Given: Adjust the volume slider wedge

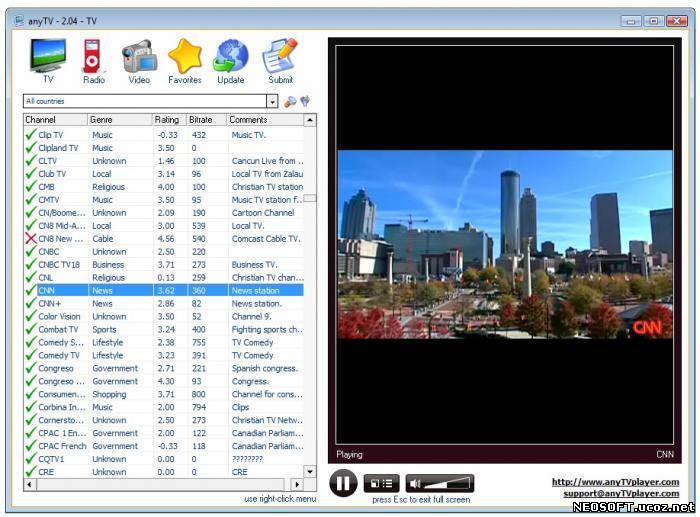Looking at the screenshot, I should click(x=446, y=483).
